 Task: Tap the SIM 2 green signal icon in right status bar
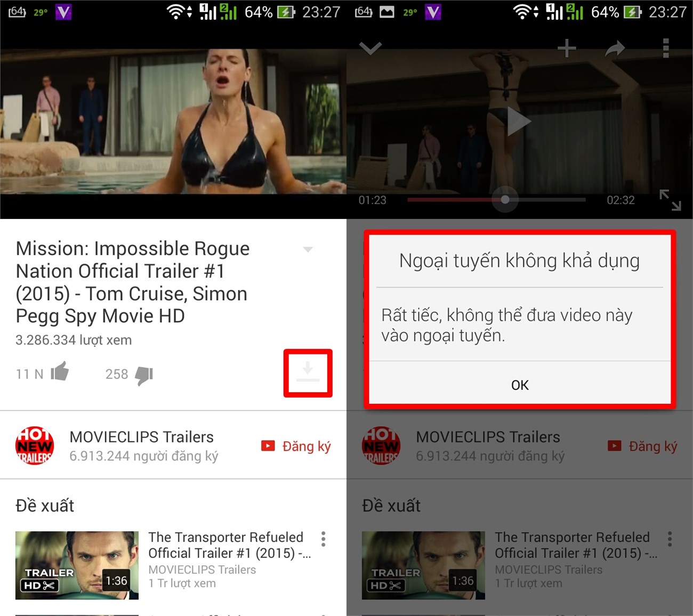click(574, 12)
